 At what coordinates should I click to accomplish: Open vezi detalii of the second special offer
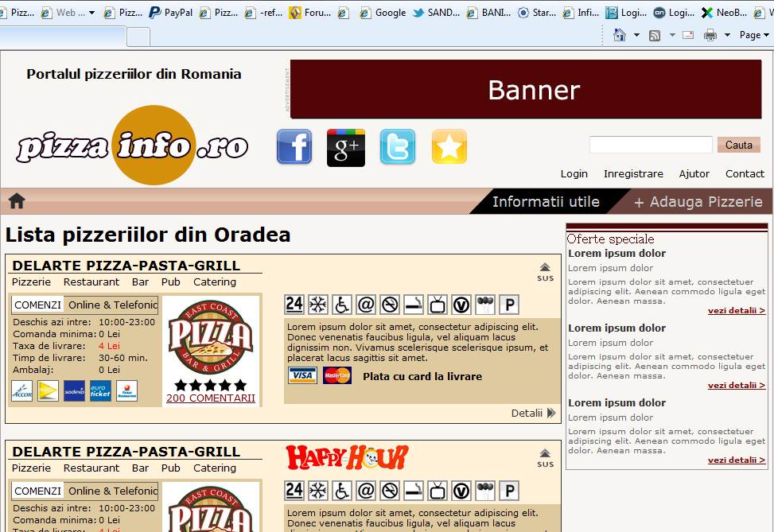[x=737, y=385]
